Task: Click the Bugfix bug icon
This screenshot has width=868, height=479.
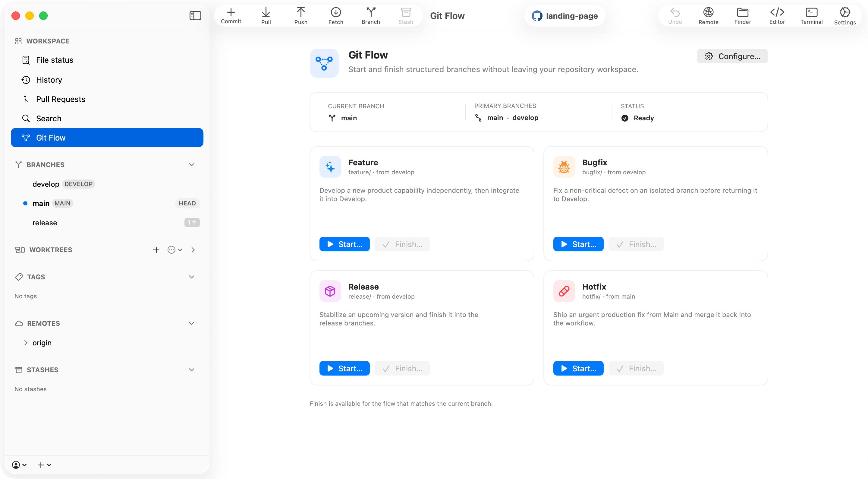Action: click(x=564, y=167)
